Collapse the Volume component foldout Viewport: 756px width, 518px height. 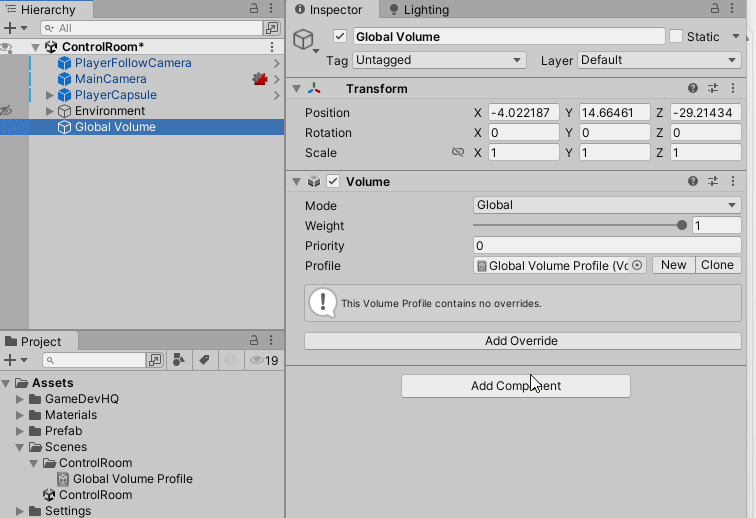click(297, 182)
